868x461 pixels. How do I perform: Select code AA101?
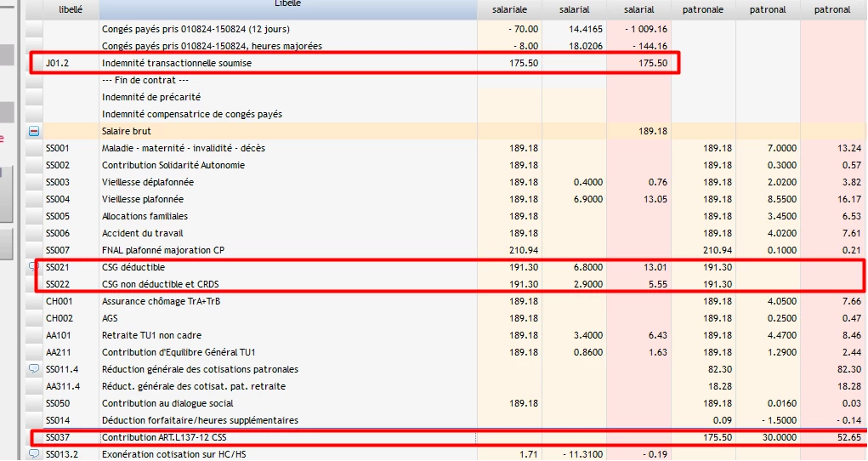[59, 335]
